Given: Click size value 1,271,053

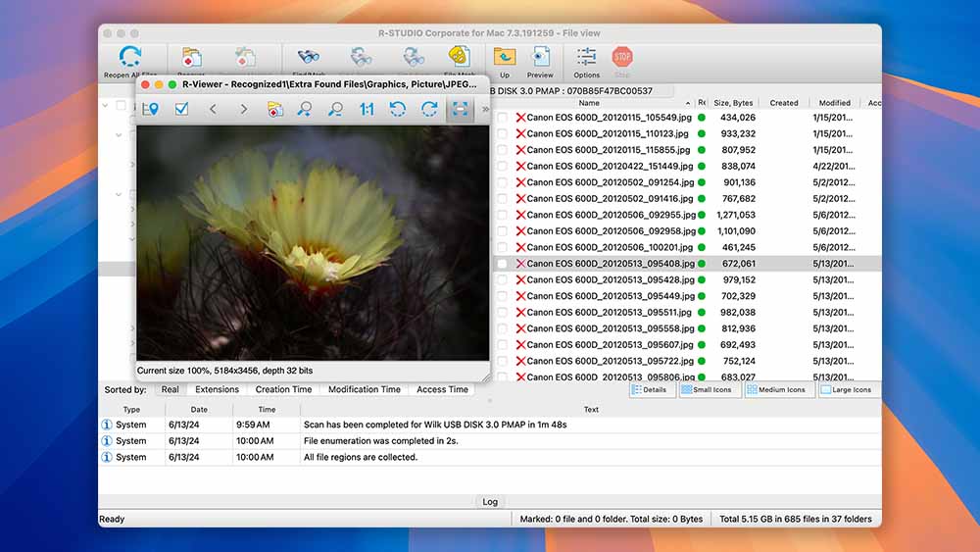Looking at the screenshot, I should [x=736, y=215].
